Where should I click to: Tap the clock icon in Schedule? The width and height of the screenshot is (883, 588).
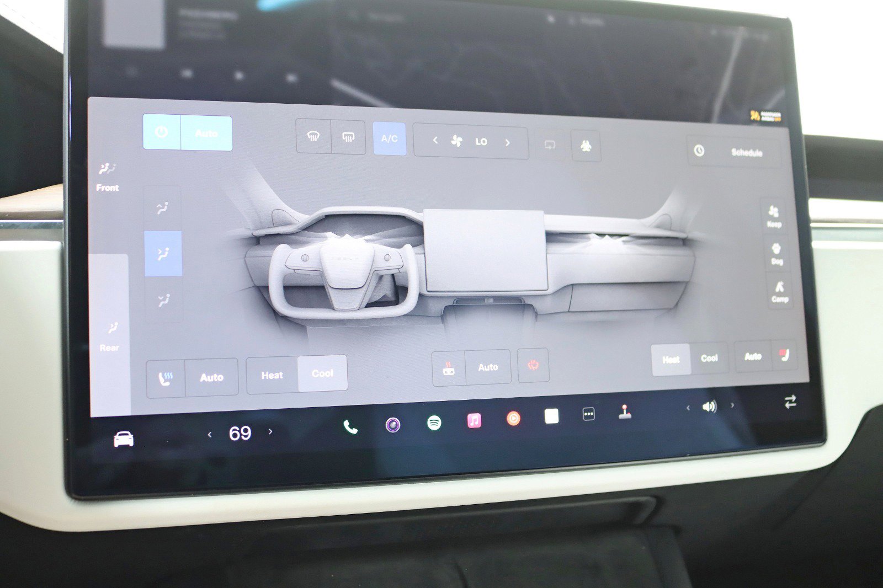tap(699, 150)
